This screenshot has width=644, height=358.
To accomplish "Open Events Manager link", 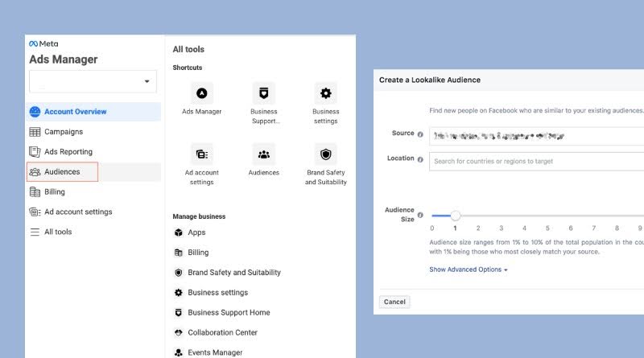I will 215,352.
